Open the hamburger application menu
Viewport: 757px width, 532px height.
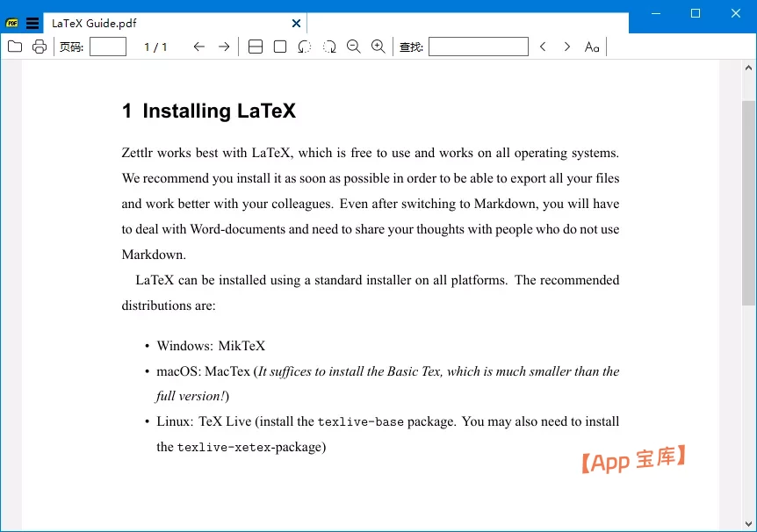click(32, 24)
